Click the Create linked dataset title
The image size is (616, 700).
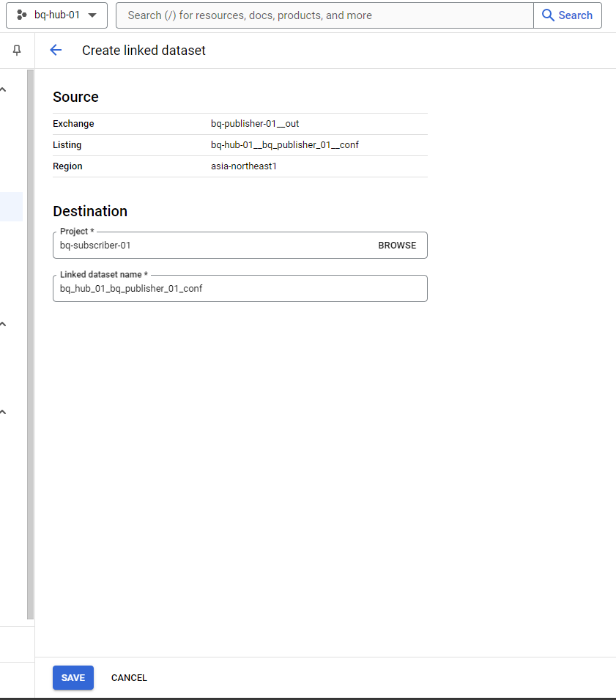(x=144, y=51)
